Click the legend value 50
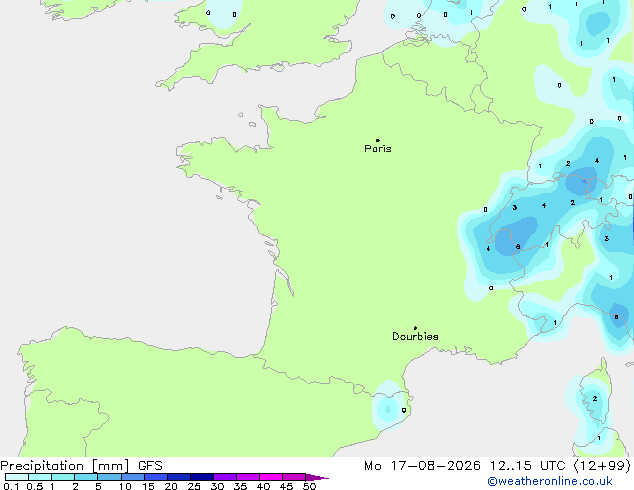The width and height of the screenshot is (634, 490). point(309,486)
